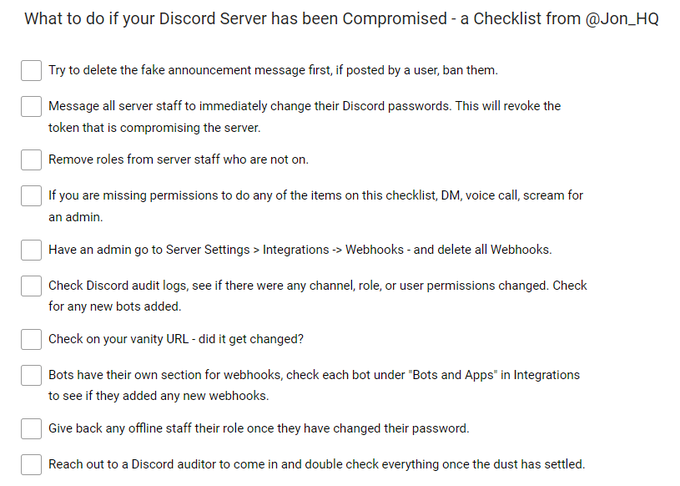
Task: Mark the 'missing permissions' item as done
Action: pos(31,196)
